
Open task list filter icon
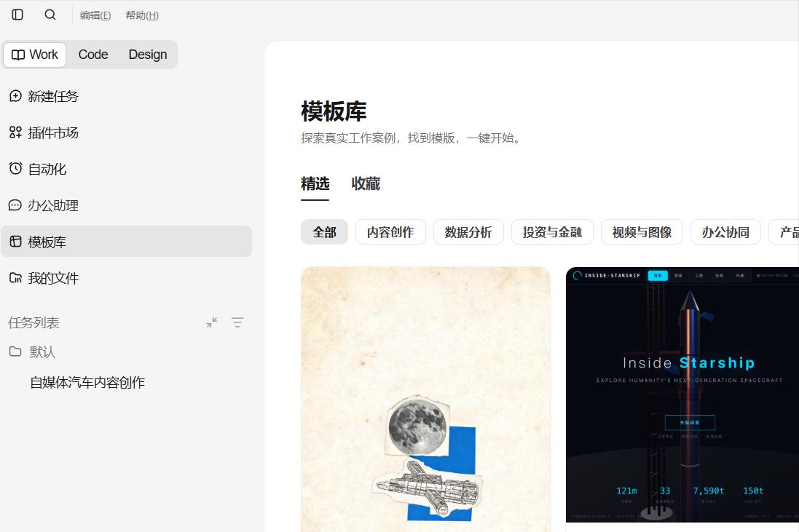[237, 322]
